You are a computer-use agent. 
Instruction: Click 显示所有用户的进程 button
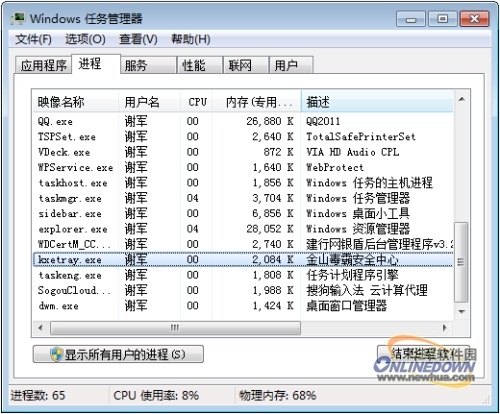click(x=118, y=354)
